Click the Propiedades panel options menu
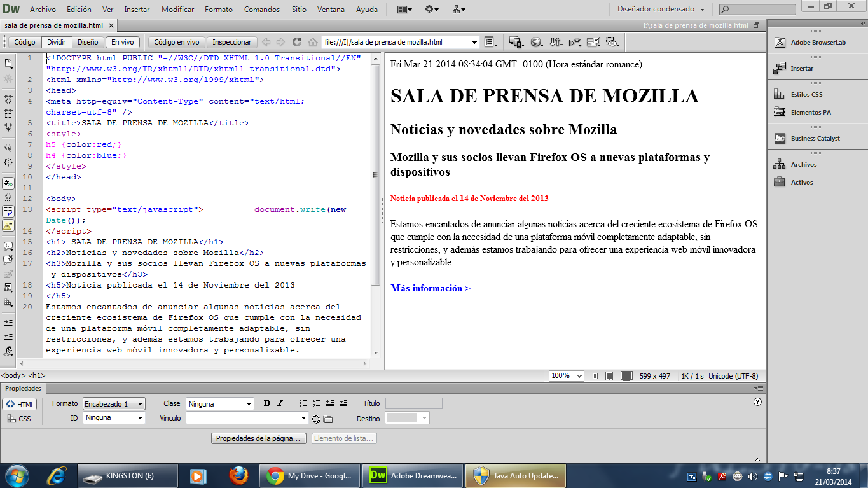868x488 pixels. pos(757,388)
